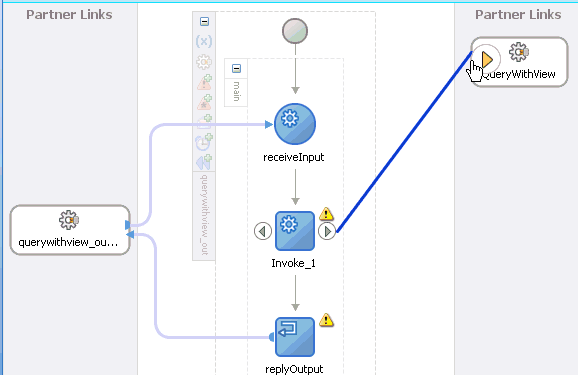Click the warning icon on Invoke_1
The image size is (578, 375).
pos(326,213)
